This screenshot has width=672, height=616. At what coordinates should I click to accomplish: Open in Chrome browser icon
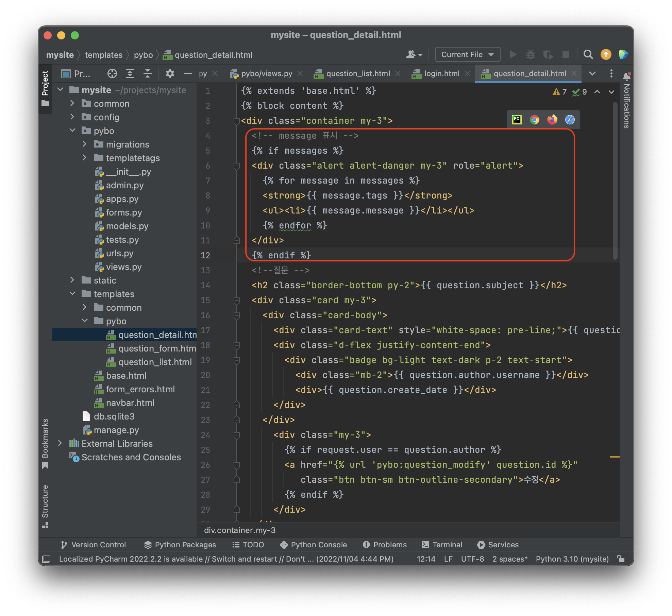[534, 120]
